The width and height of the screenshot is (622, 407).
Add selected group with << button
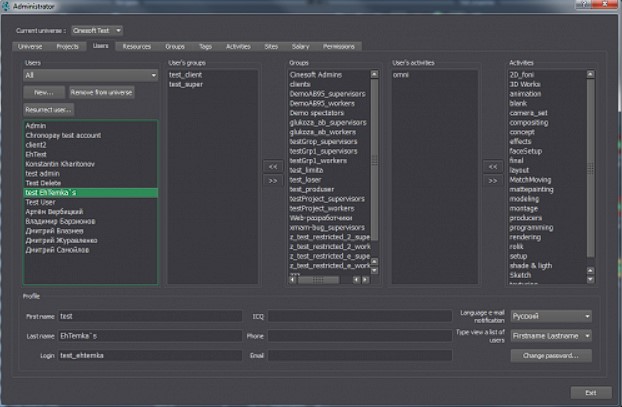(x=273, y=167)
